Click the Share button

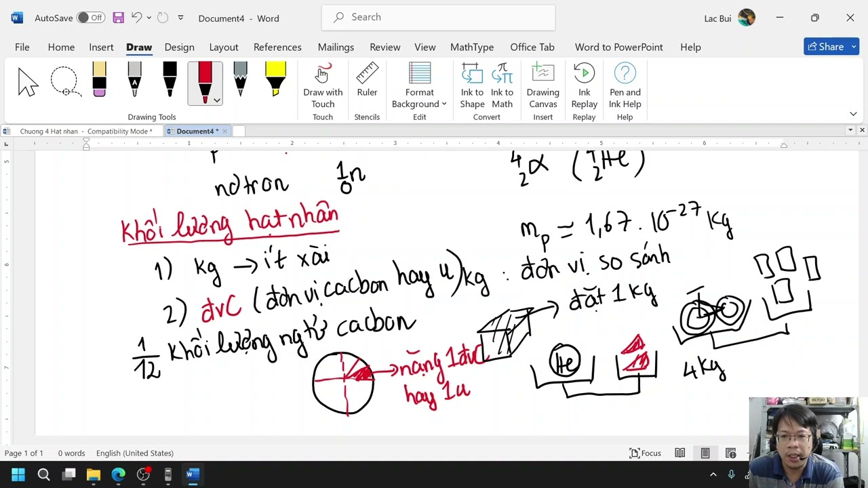(831, 47)
